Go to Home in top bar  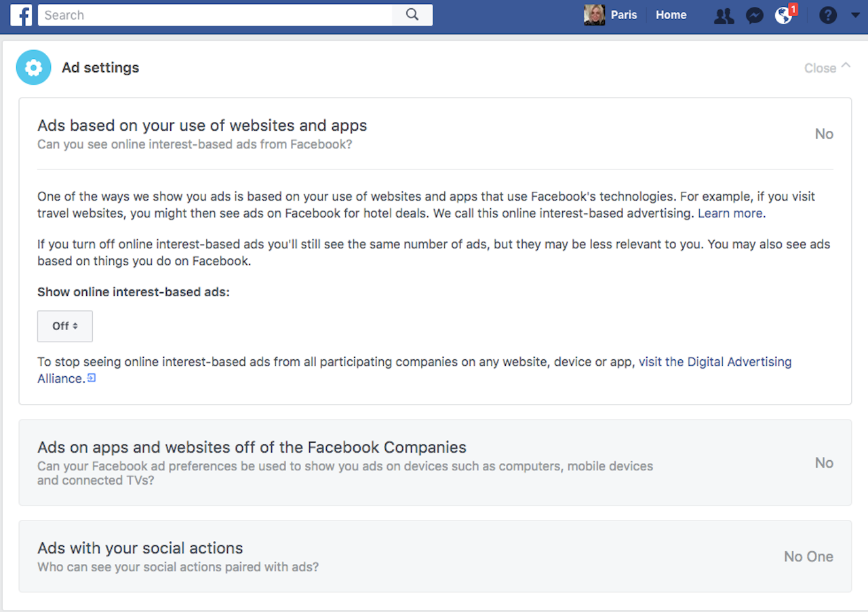pyautogui.click(x=671, y=15)
